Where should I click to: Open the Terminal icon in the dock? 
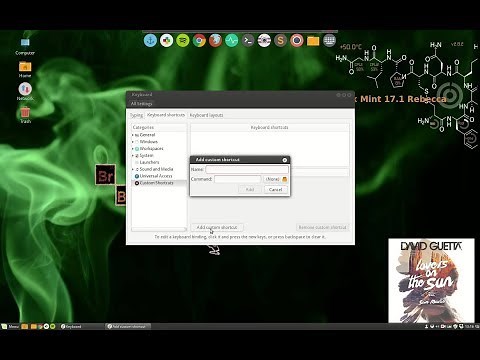tap(248, 41)
